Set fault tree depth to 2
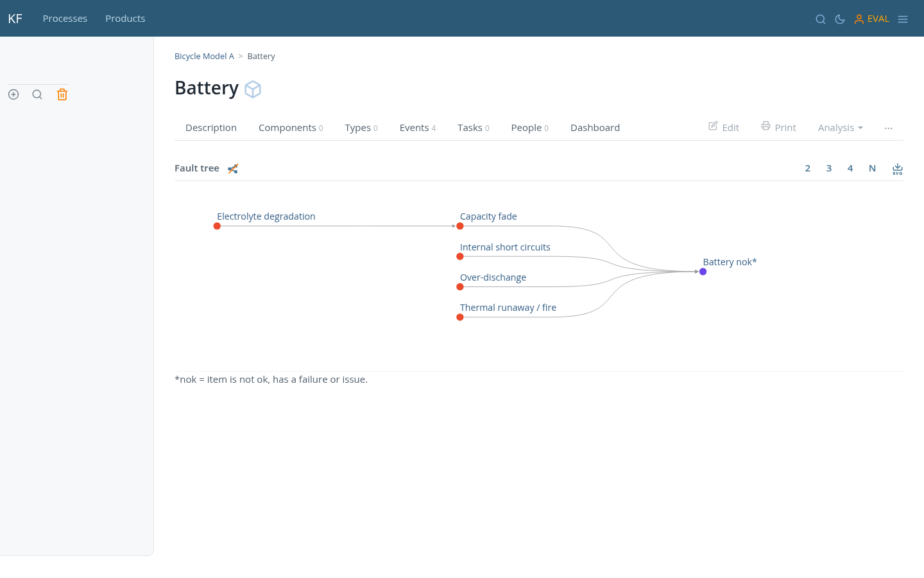The height and width of the screenshot is (578, 924). pyautogui.click(x=807, y=168)
